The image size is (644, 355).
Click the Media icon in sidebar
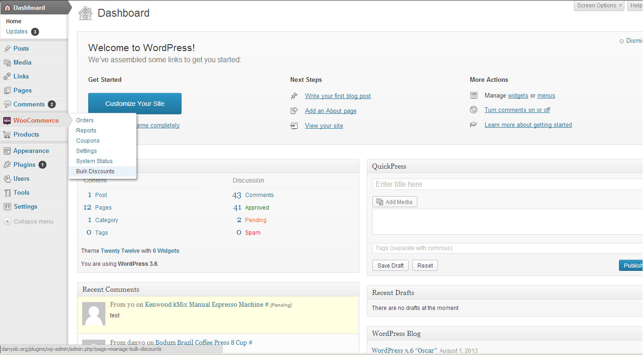click(x=7, y=62)
